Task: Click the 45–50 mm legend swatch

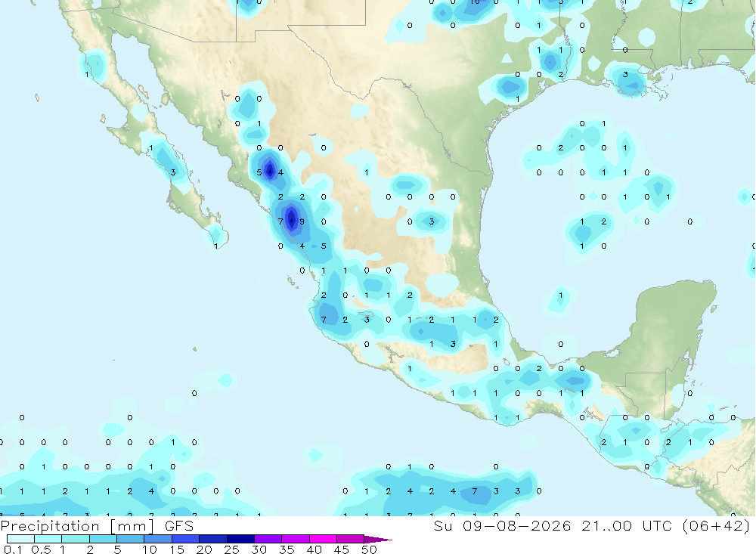Action: point(351,539)
